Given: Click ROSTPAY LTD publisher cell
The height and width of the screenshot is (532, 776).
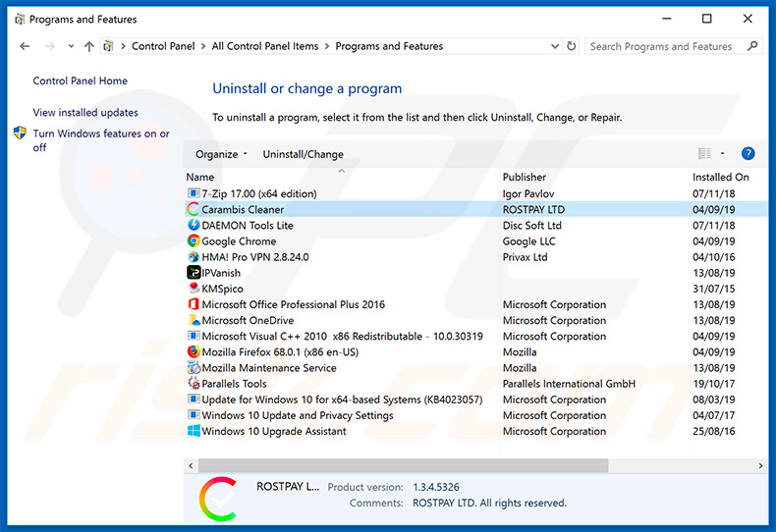Looking at the screenshot, I should 533,209.
